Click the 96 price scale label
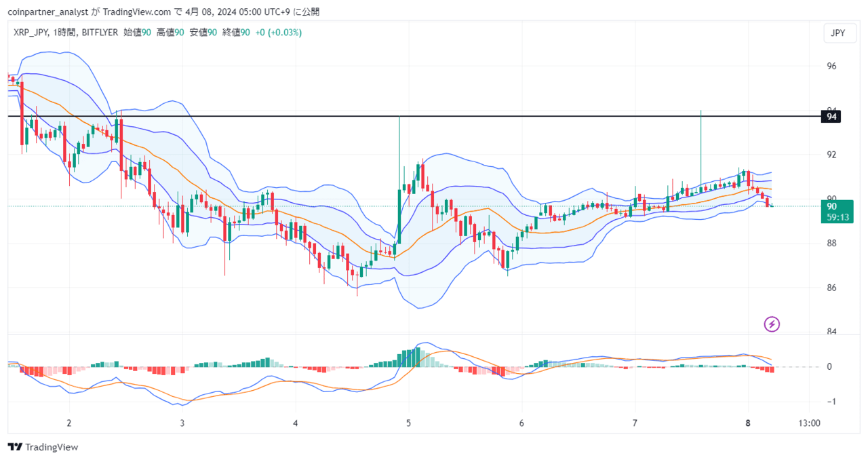Image resolution: width=868 pixels, height=460 pixels. (831, 66)
